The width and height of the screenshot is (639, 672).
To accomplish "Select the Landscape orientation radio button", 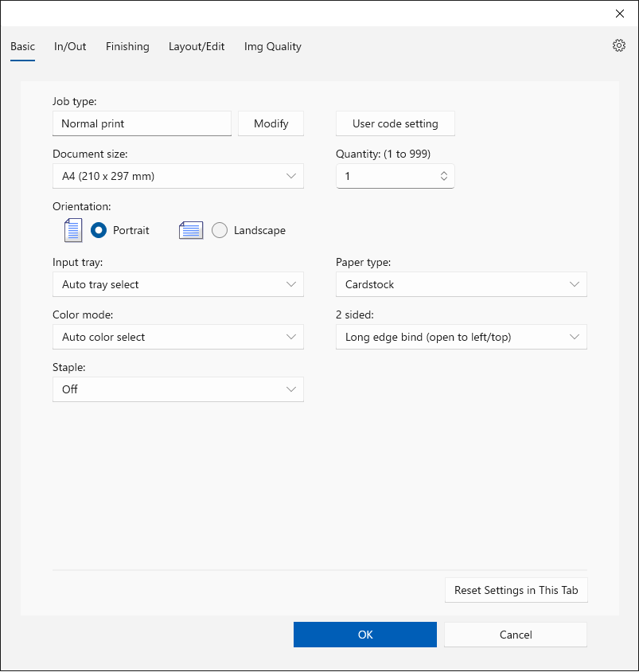I will (220, 230).
